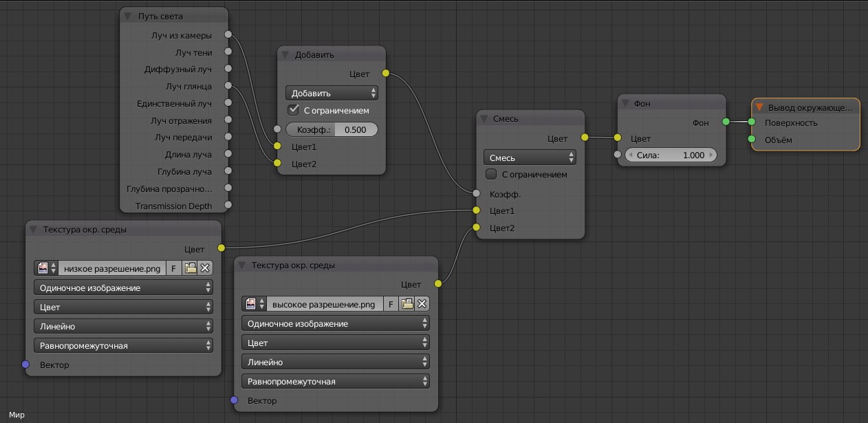Open Равнопромежуточная projection dropdown in low-res node
Image resolution: width=868 pixels, height=423 pixels.
124,345
